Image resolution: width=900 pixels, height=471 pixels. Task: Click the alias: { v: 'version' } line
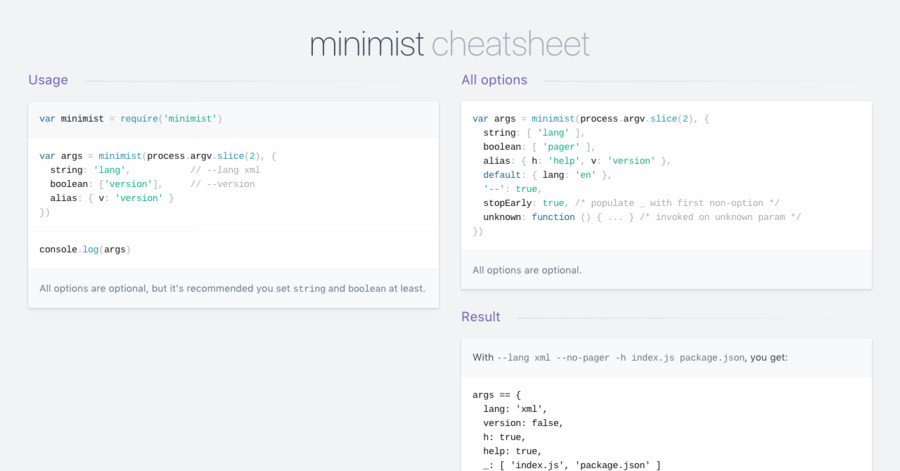(112, 198)
